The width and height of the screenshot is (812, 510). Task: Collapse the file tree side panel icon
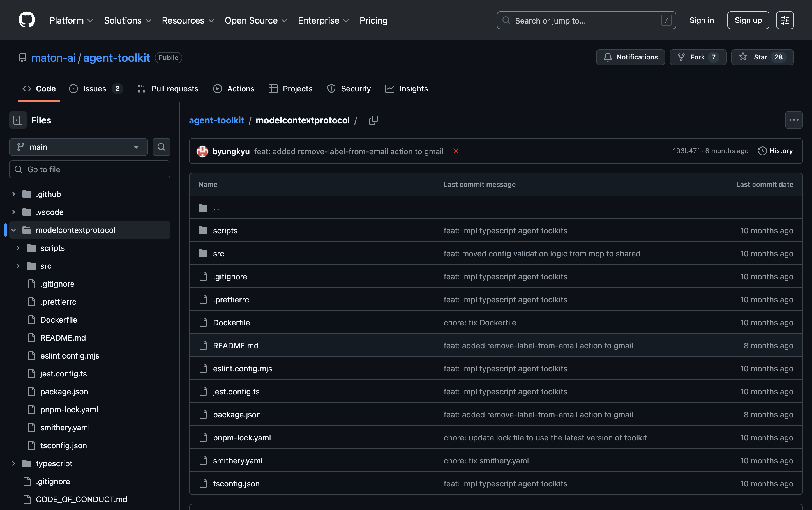[x=18, y=120]
